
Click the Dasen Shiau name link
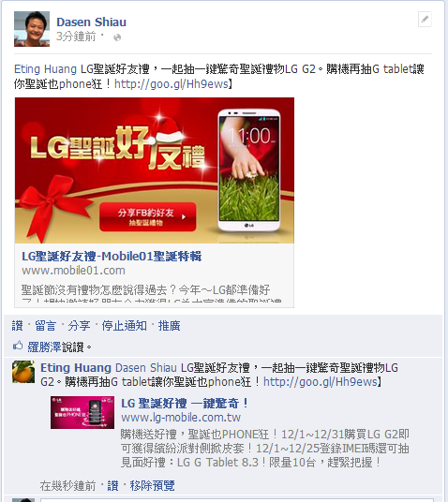(91, 22)
